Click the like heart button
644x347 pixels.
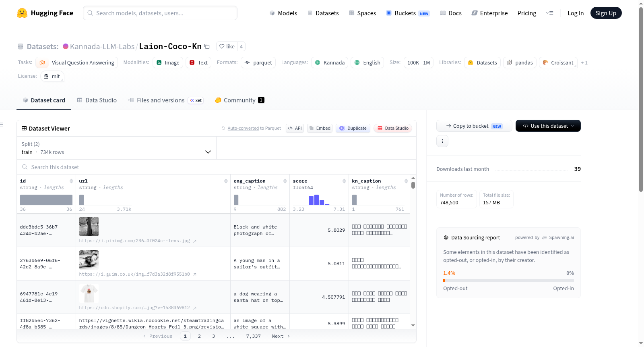tap(227, 46)
